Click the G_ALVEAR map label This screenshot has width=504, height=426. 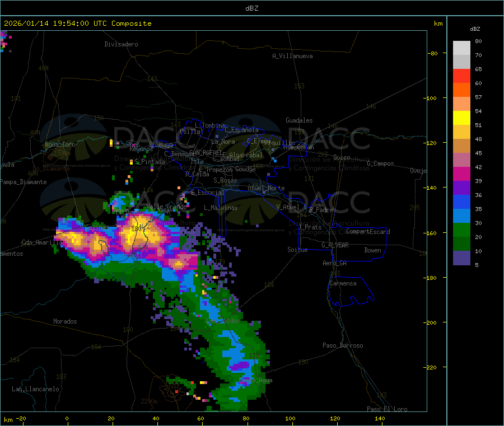pos(335,245)
